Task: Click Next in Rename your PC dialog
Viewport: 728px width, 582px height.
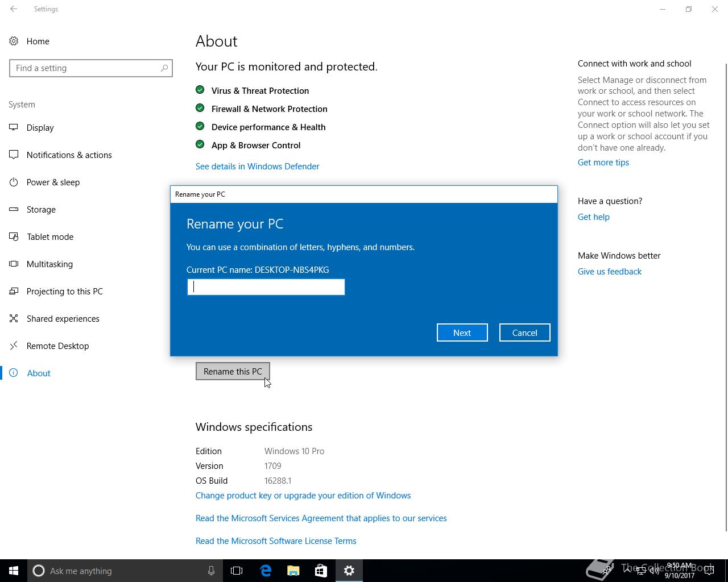Action: [462, 332]
